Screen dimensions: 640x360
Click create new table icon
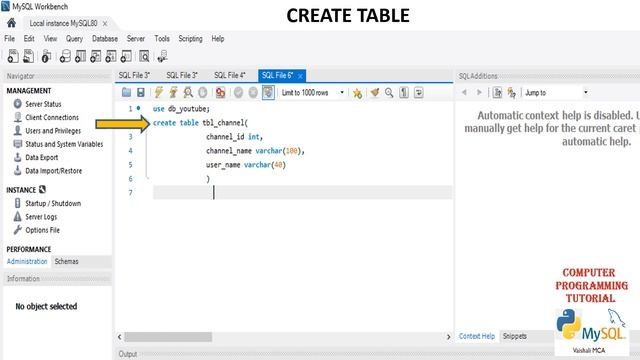pyautogui.click(x=80, y=56)
